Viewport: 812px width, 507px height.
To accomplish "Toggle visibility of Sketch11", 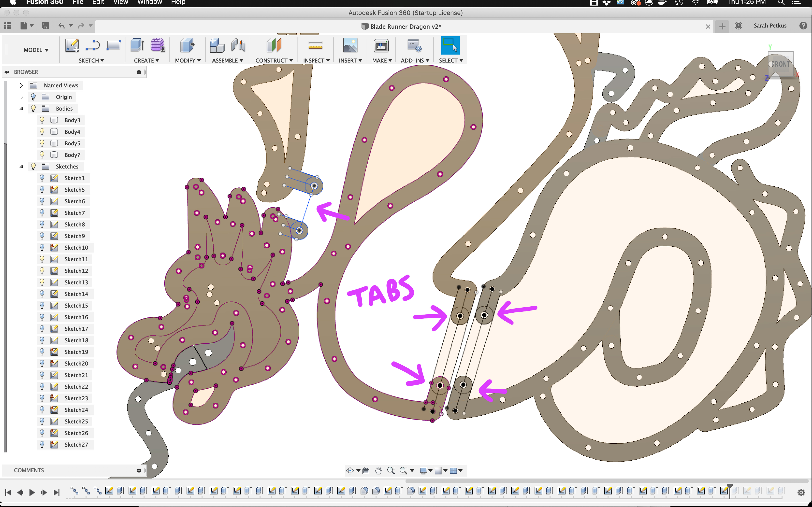I will (42, 259).
